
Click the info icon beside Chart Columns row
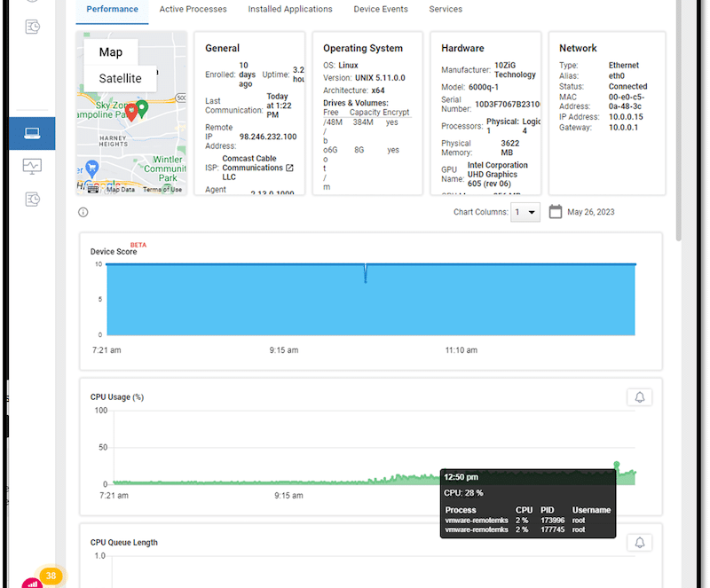point(83,212)
